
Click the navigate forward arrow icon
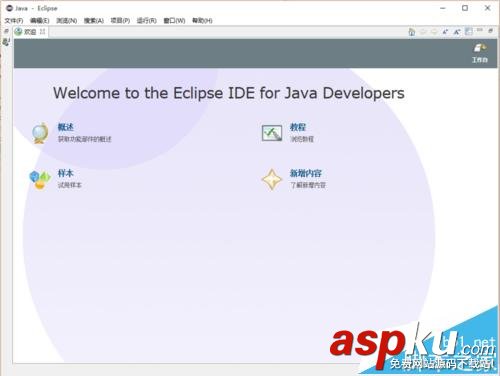click(x=434, y=32)
